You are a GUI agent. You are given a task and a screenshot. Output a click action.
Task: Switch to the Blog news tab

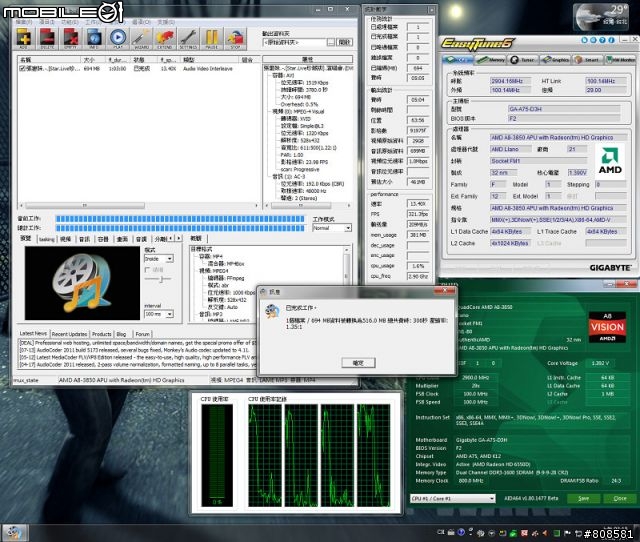(x=121, y=334)
